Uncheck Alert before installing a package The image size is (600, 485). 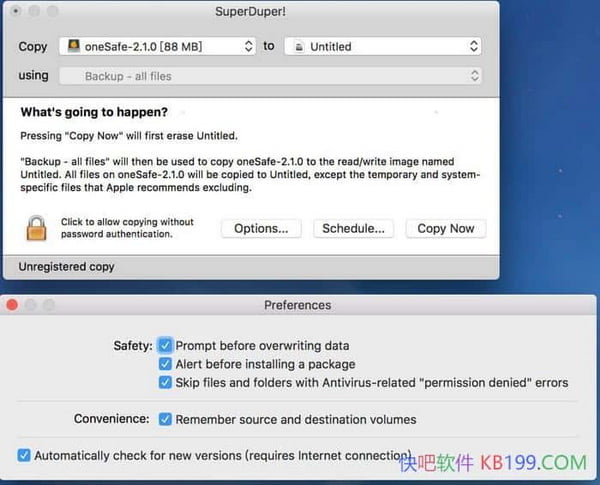pos(166,364)
